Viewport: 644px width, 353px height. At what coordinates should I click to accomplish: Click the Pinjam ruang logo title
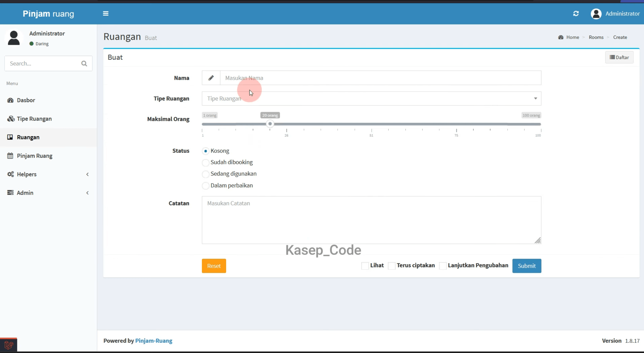[48, 14]
